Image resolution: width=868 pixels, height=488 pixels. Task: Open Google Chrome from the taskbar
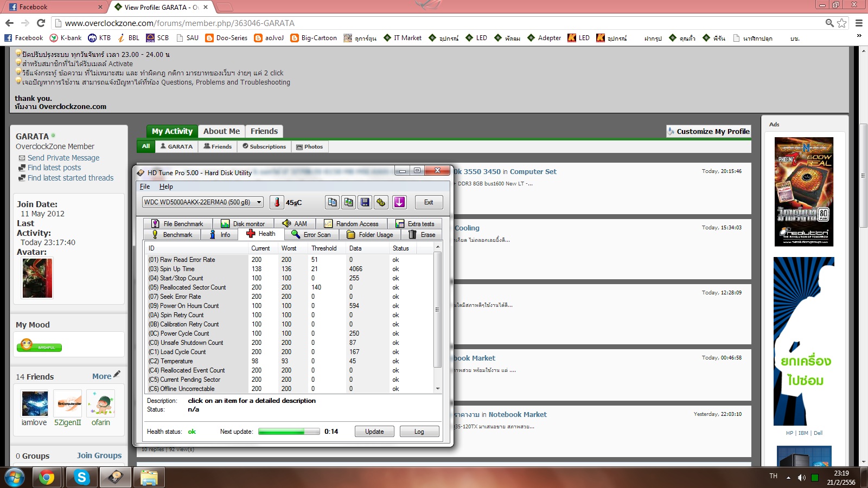(x=47, y=477)
